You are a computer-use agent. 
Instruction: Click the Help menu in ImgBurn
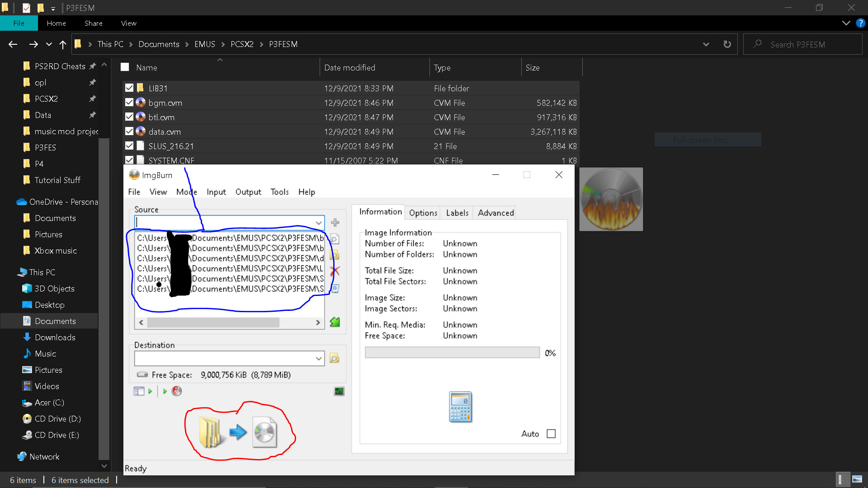pos(306,191)
